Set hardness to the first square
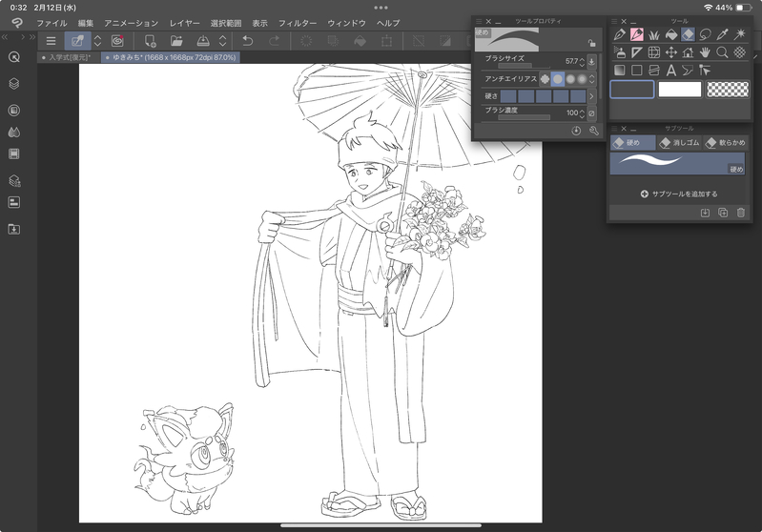The image size is (762, 532). click(x=508, y=96)
